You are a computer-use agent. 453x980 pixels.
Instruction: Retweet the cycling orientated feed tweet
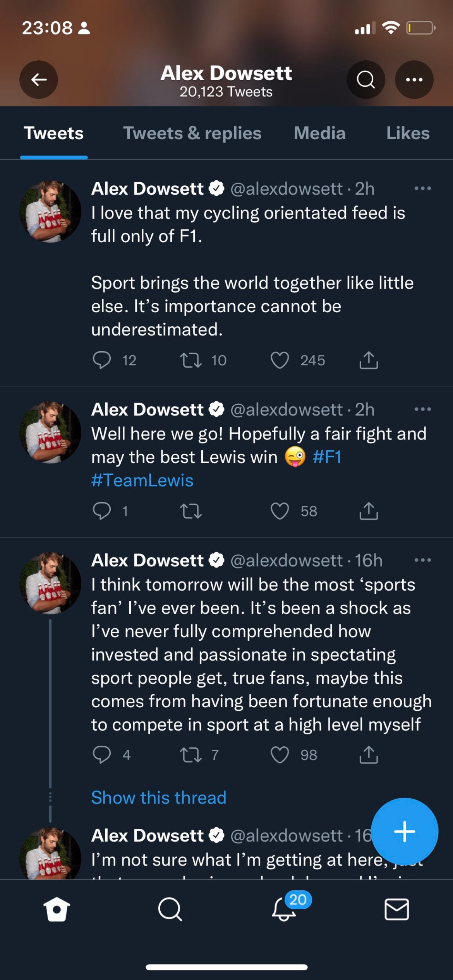tap(191, 360)
